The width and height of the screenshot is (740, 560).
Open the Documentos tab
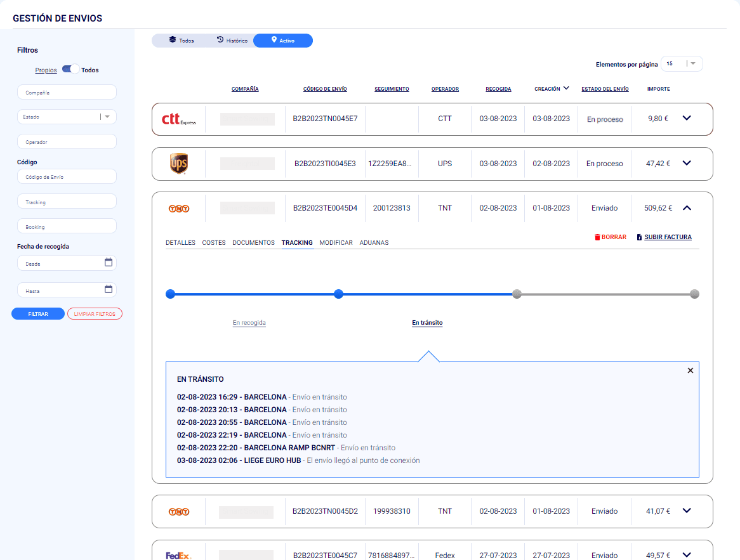pos(253,242)
